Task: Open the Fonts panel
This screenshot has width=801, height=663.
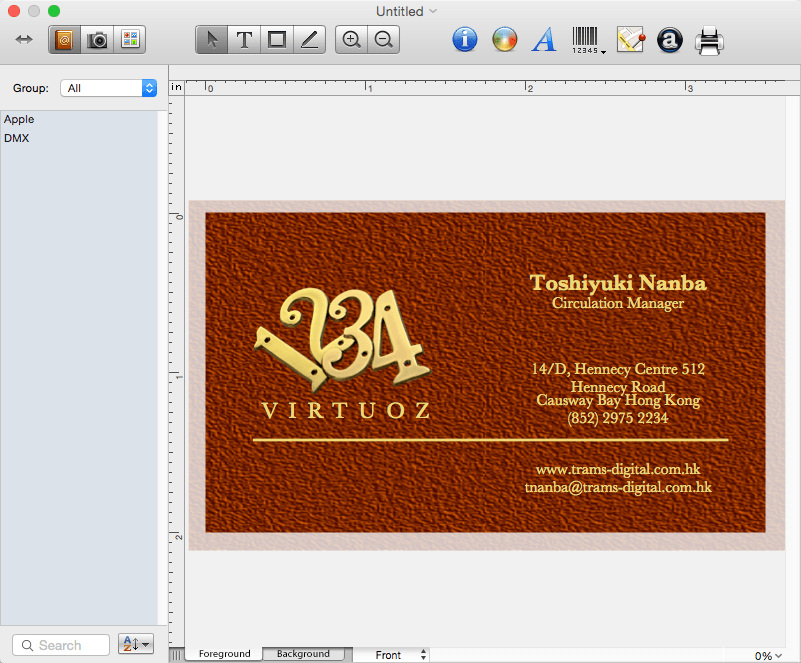Action: [544, 39]
